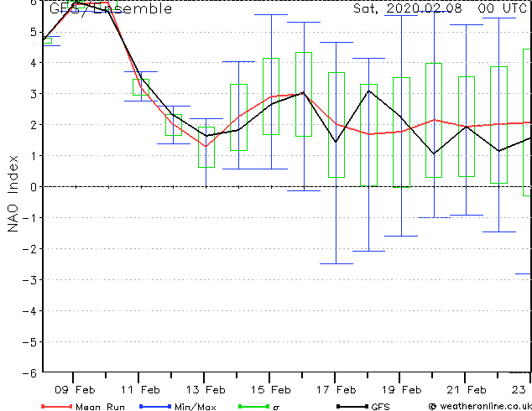Click the '19 Feb' x-axis label
Viewport: 532px width, 411px height.
coord(401,390)
